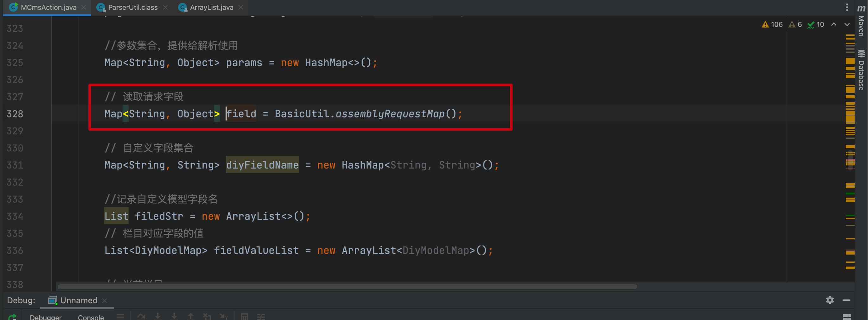Open the editor tabs more-options menu
Screen dimensions: 868x320
847,7
